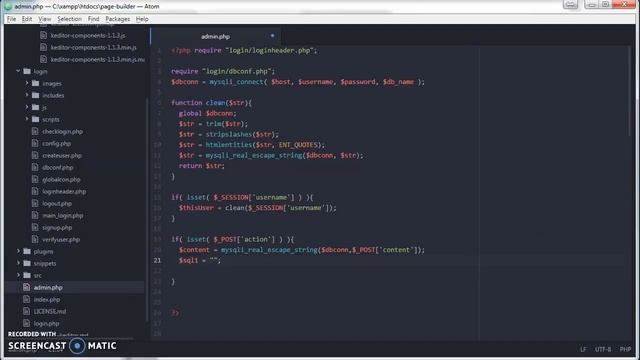Click the file icon of main_login.php
This screenshot has height=360, width=640.
pos(35,216)
